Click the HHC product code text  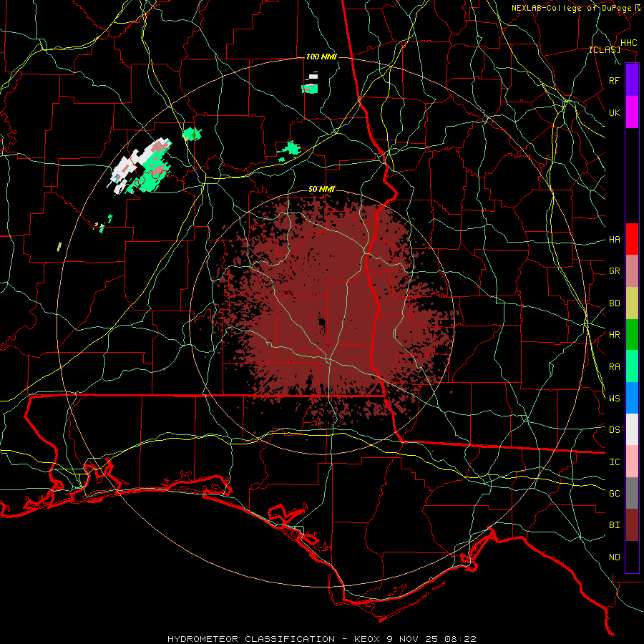point(628,43)
